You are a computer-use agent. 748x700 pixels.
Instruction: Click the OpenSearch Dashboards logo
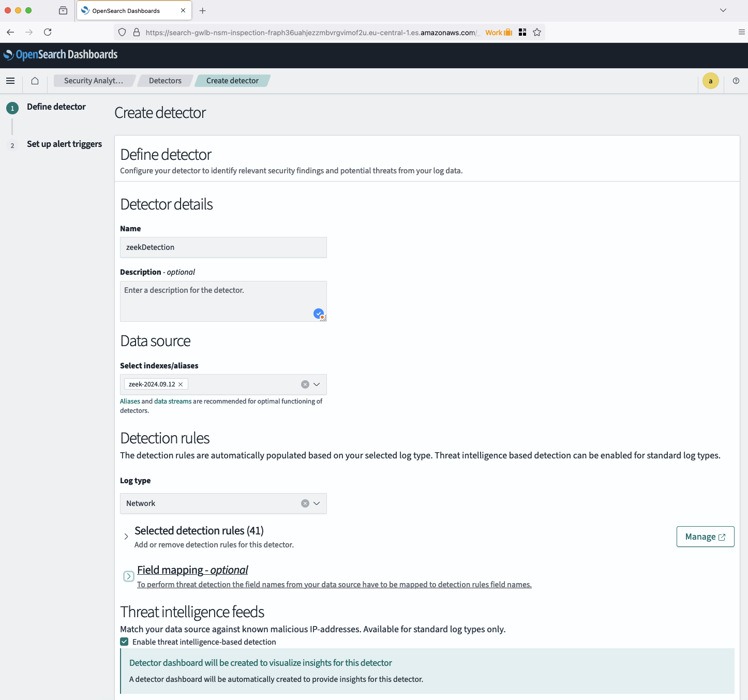point(61,54)
